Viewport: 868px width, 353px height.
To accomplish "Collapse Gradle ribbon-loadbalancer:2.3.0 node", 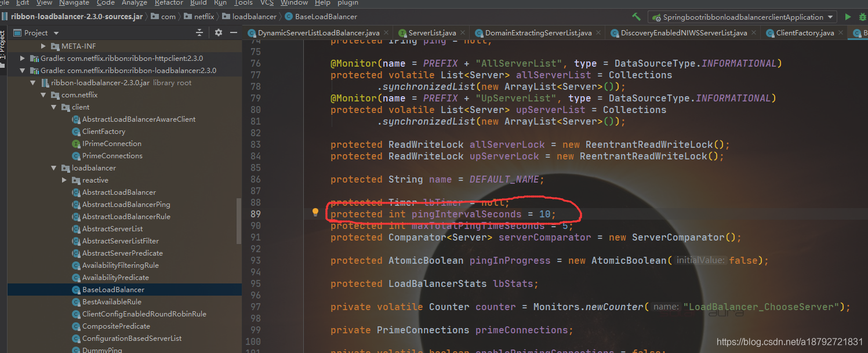I will coord(22,70).
